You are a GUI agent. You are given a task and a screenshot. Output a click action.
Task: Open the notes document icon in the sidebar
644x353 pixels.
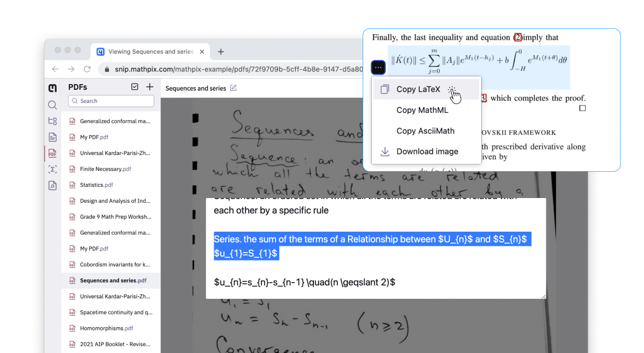pyautogui.click(x=52, y=137)
